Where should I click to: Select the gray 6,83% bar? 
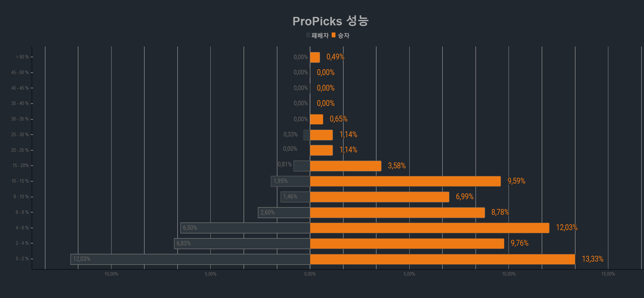click(242, 244)
